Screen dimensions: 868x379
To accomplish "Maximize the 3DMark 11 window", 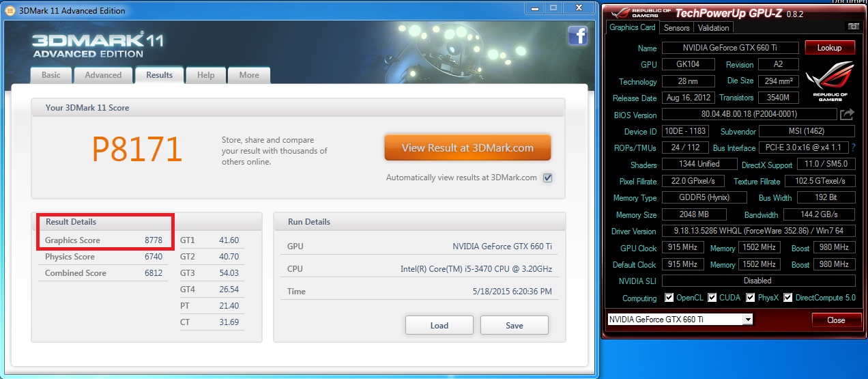I will point(553,8).
